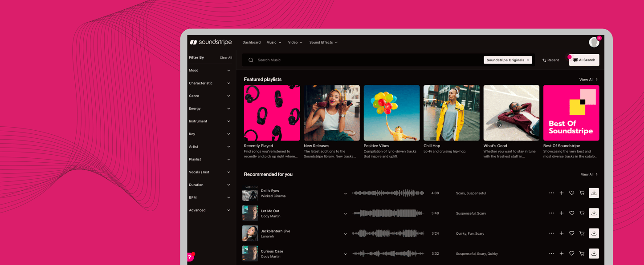Open the Sound Effects menu
644x265 pixels.
(323, 42)
